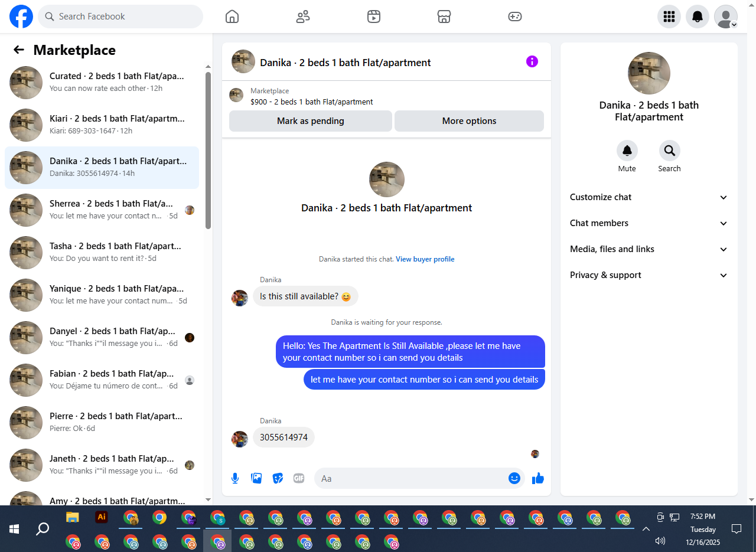Open the Fabian conversation

click(x=102, y=380)
